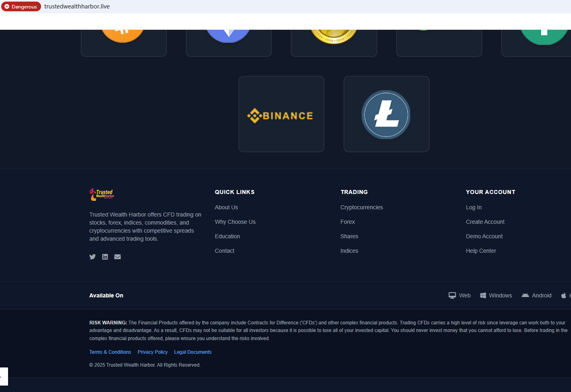Click the 2025 copyright notice text
571x392 pixels.
click(x=145, y=365)
